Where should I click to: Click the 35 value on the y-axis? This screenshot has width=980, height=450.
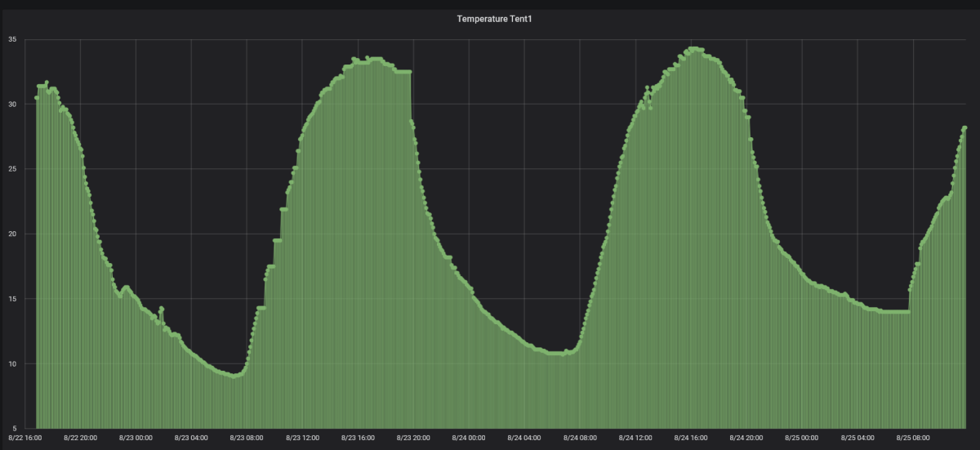click(x=12, y=39)
